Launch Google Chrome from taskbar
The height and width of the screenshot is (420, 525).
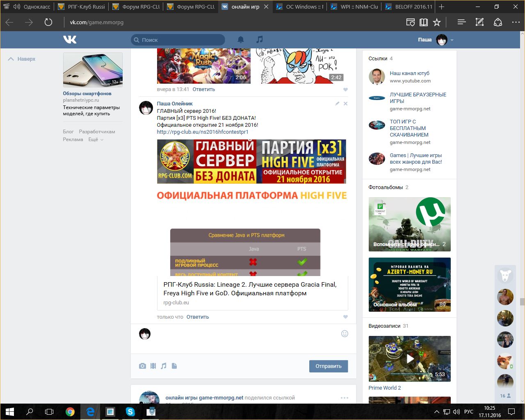tap(70, 411)
